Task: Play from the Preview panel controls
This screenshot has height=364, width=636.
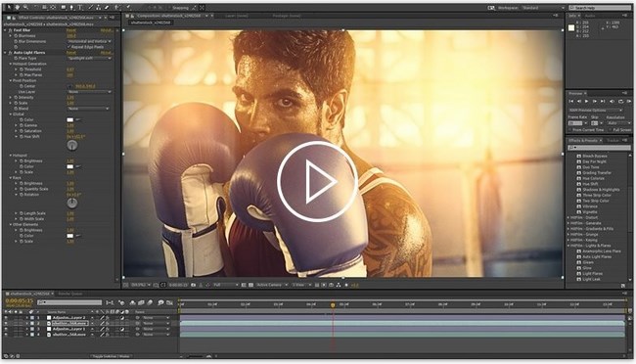Action: click(x=586, y=101)
